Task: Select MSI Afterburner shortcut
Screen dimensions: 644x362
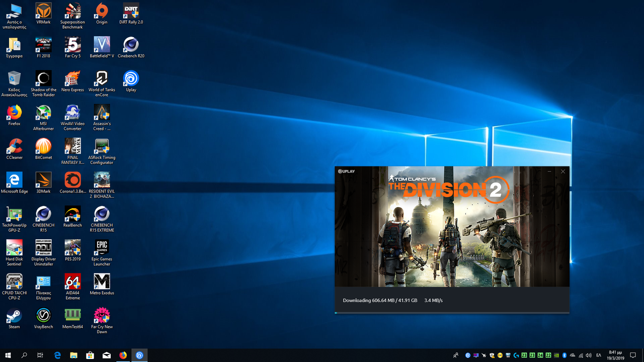Action: [x=43, y=118]
